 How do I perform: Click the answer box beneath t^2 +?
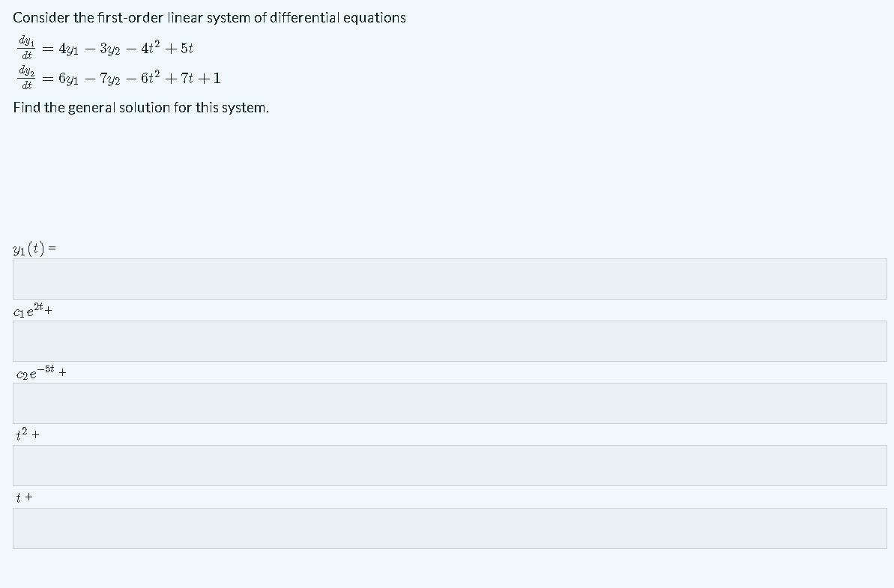pos(447,465)
